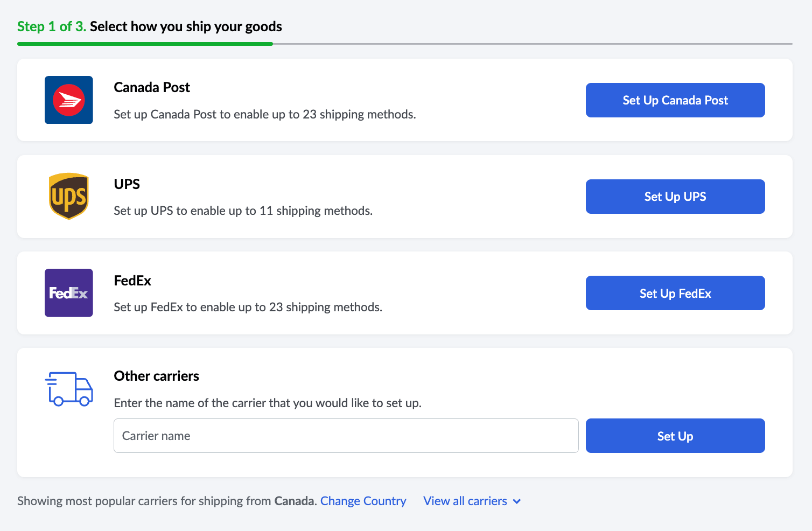Click the green step progress bar
This screenshot has height=531, width=812.
pyautogui.click(x=145, y=44)
